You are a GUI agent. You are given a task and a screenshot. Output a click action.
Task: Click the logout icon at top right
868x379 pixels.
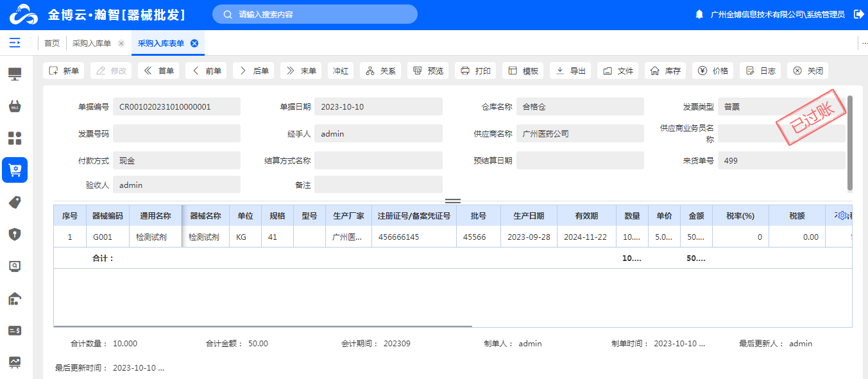858,14
